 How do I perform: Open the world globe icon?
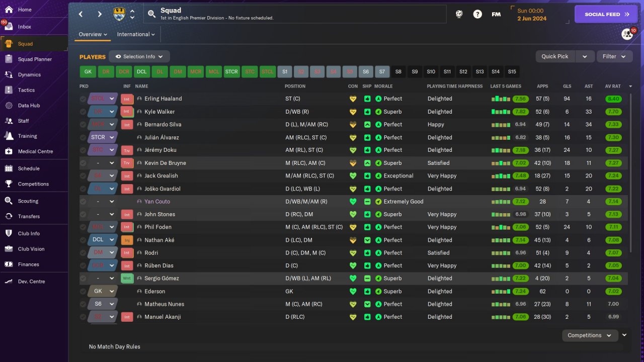pyautogui.click(x=459, y=14)
